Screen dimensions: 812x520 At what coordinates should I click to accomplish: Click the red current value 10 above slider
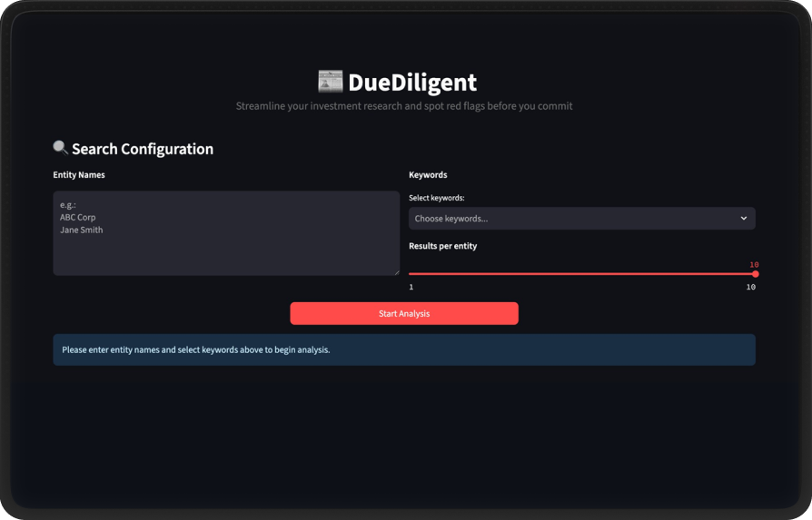pos(754,265)
